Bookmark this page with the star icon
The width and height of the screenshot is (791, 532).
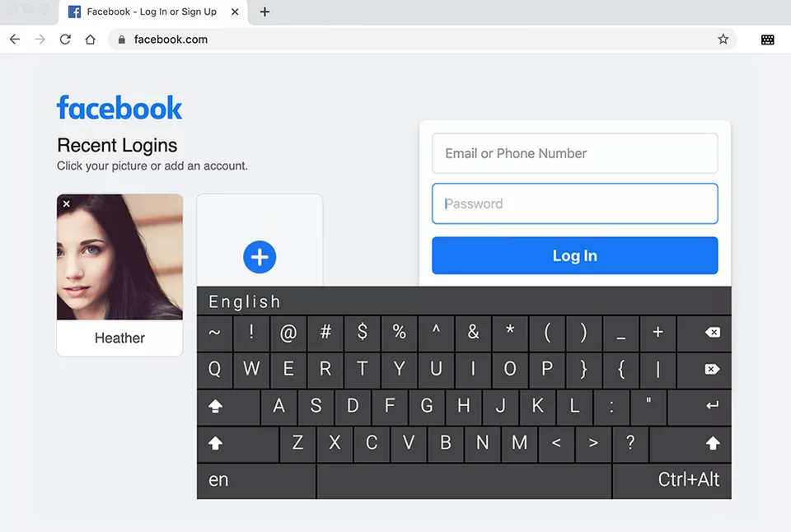pyautogui.click(x=723, y=40)
